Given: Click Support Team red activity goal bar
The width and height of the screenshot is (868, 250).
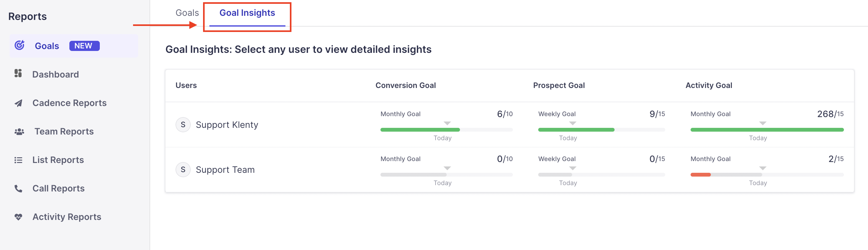Looking at the screenshot, I should tap(700, 175).
